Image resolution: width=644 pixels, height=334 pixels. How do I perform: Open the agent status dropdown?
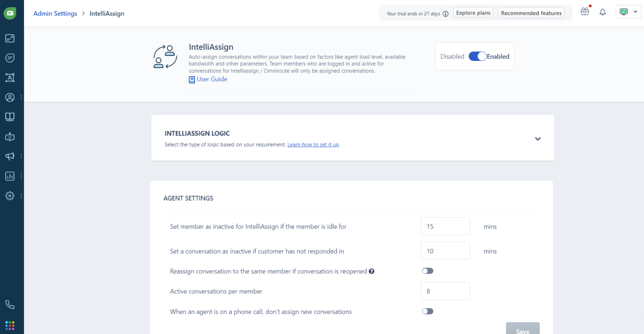[629, 12]
